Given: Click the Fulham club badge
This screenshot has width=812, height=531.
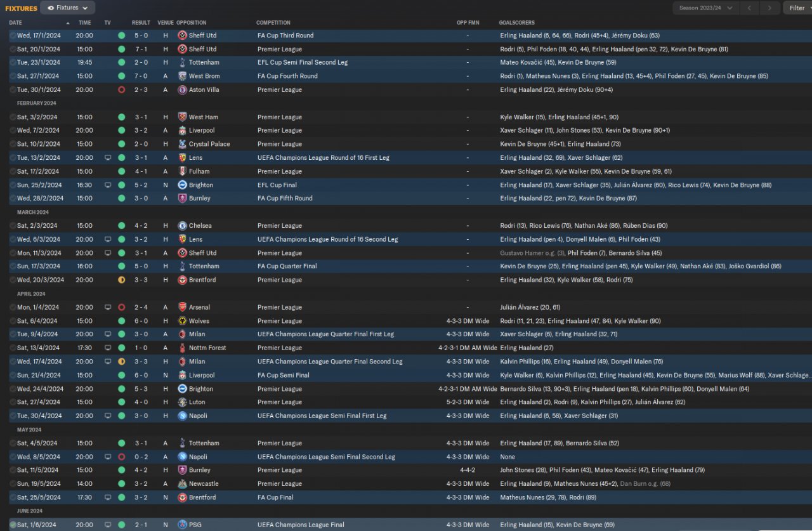Looking at the screenshot, I should [x=183, y=171].
